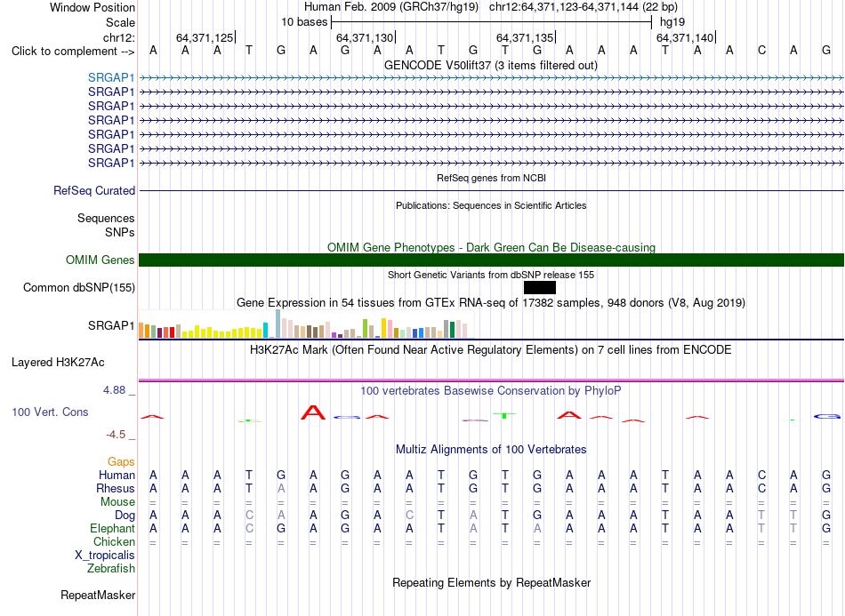Screen dimensions: 845x616
Task: Click the 'Gene Expression in 54 tissues' title
Action: 491,302
